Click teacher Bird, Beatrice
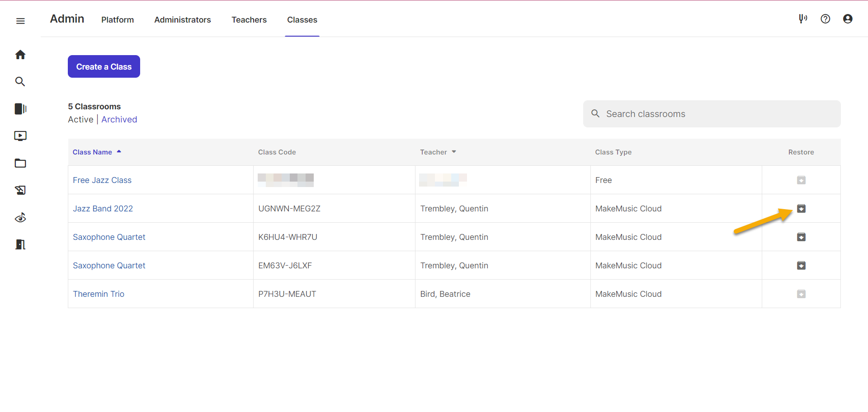Screen dimensions: 868x412 point(445,294)
